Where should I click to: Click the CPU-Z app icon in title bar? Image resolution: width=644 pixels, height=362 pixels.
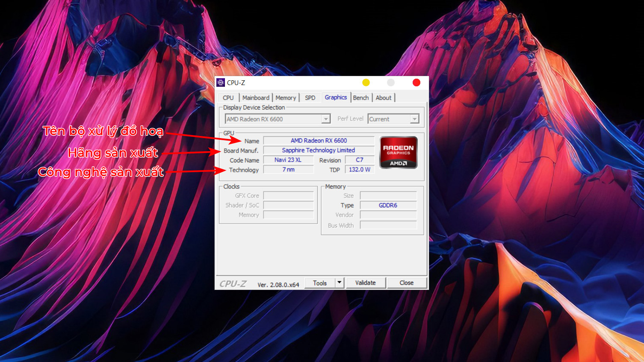tap(221, 82)
